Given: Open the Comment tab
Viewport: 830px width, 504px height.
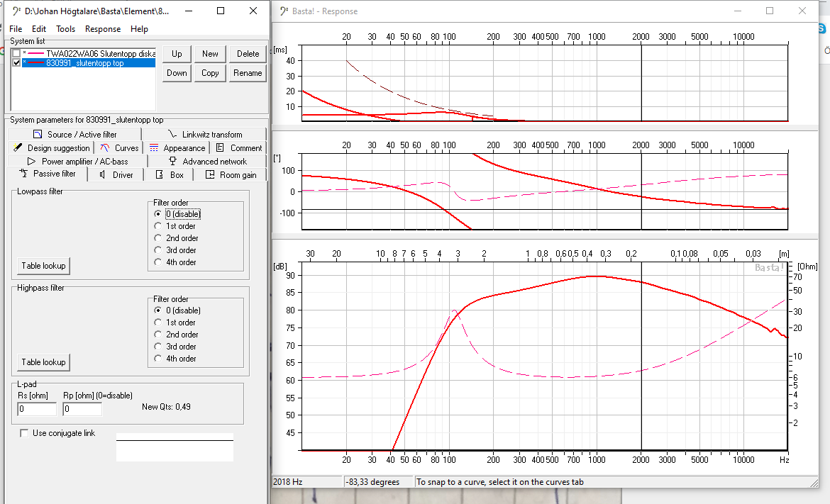Looking at the screenshot, I should point(239,148).
